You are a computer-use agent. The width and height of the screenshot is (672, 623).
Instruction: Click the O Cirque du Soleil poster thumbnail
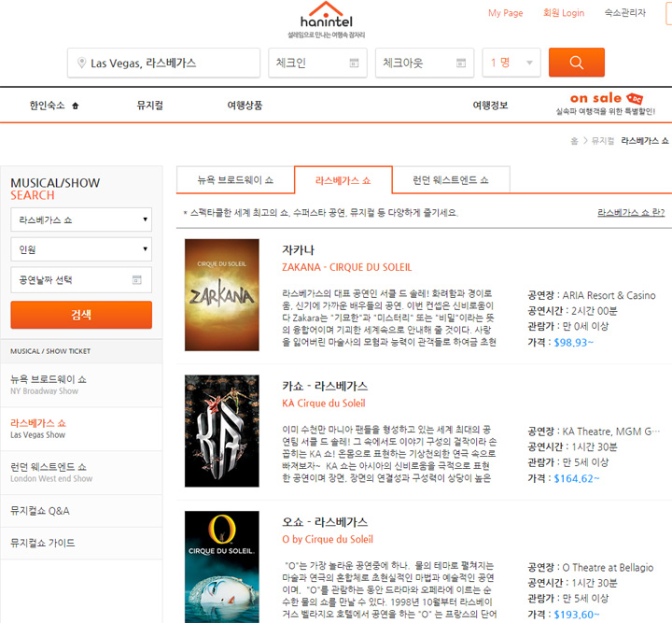(x=221, y=567)
